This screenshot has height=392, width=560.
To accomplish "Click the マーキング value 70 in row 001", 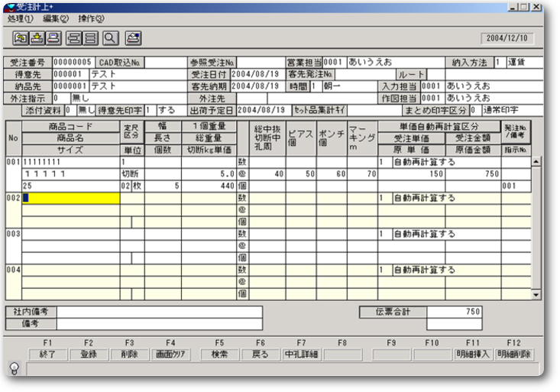I will (371, 174).
